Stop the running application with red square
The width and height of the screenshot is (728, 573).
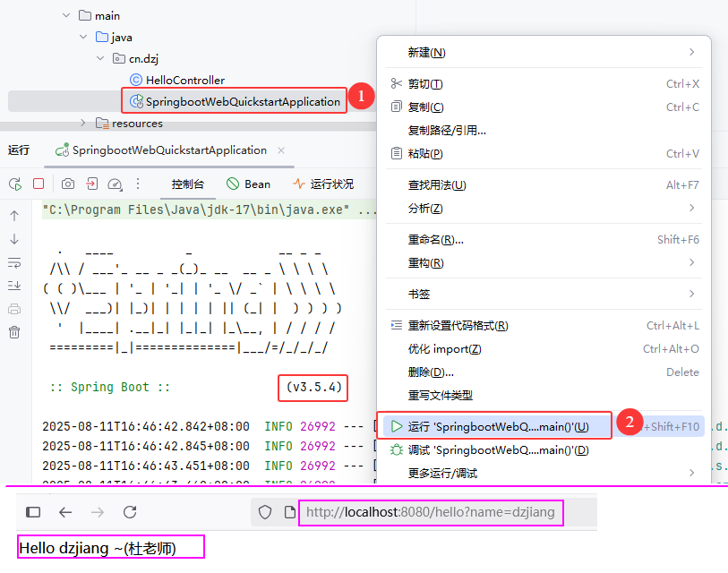point(39,184)
